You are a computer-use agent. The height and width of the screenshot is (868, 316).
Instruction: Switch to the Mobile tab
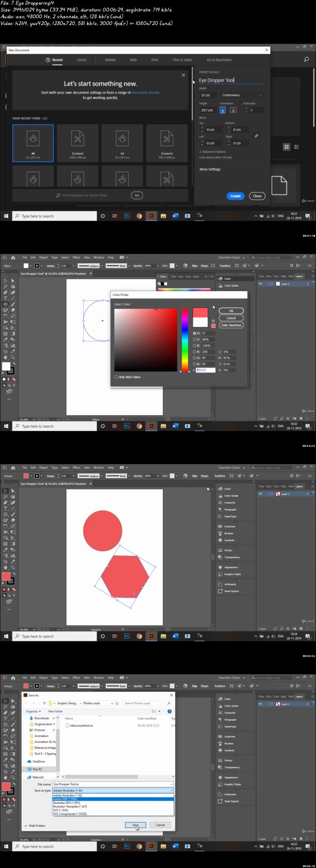pyautogui.click(x=110, y=60)
